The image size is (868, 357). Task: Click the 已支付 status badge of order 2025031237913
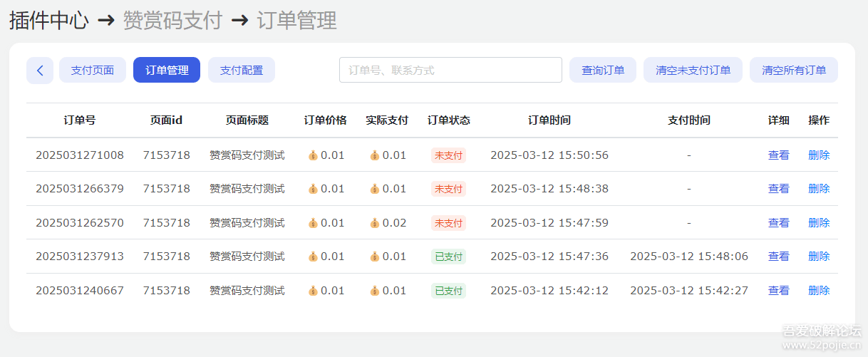448,257
